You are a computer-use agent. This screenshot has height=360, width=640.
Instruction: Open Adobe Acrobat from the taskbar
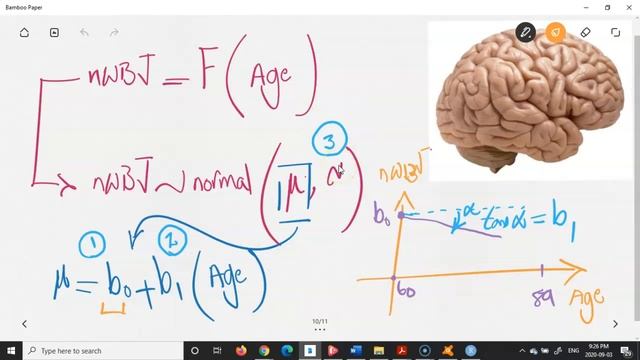click(402, 351)
